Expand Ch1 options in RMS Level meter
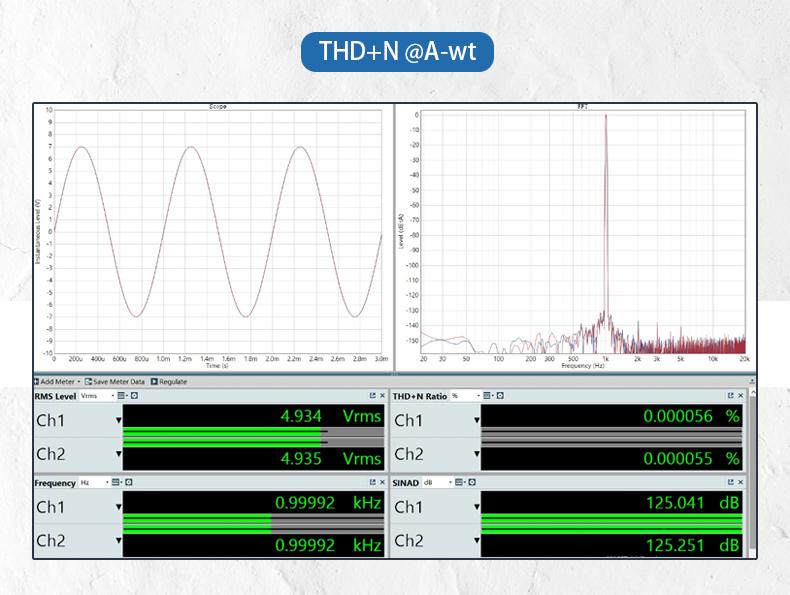 tap(119, 419)
